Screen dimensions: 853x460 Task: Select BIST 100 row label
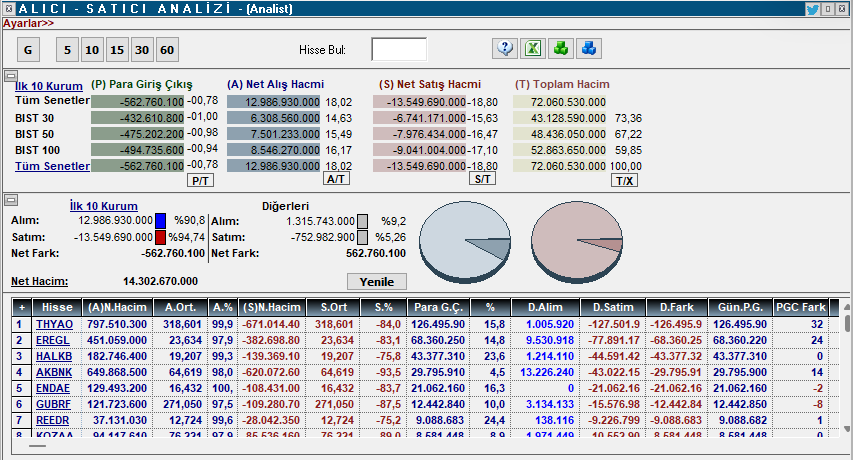point(38,150)
